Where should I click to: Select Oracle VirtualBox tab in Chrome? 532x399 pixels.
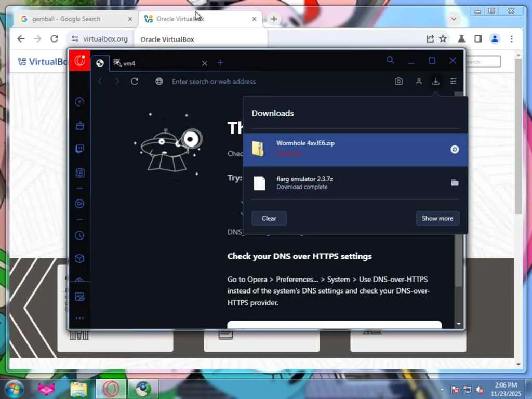(x=197, y=19)
